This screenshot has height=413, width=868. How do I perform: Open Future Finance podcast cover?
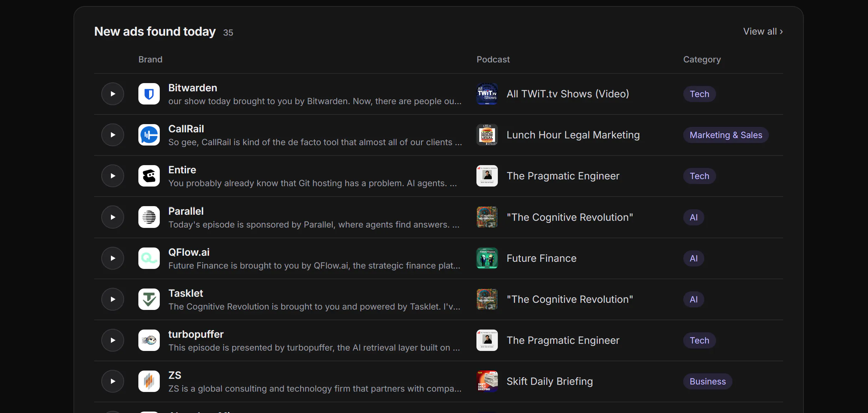(x=487, y=258)
